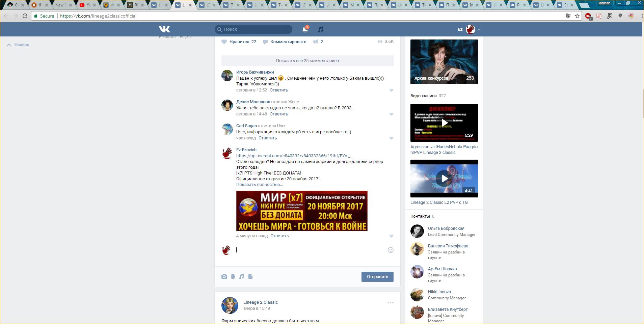644x324 pixels.
Task: Switch to the last VK tab labeled St
Action: 565,5
